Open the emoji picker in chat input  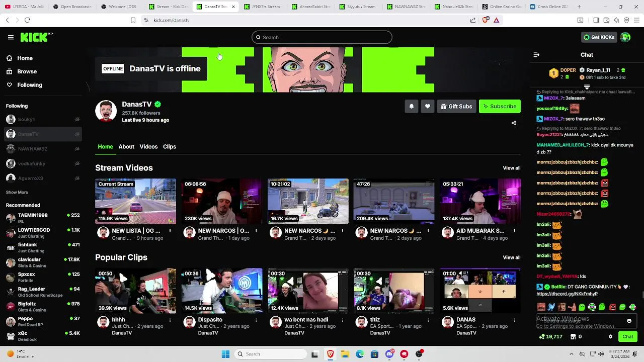click(629, 321)
